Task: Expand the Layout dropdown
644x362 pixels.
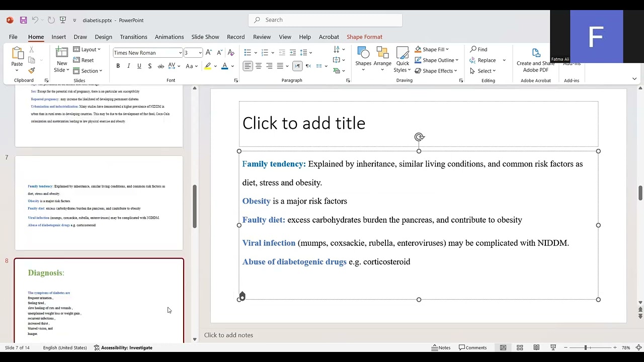Action: coord(87,49)
